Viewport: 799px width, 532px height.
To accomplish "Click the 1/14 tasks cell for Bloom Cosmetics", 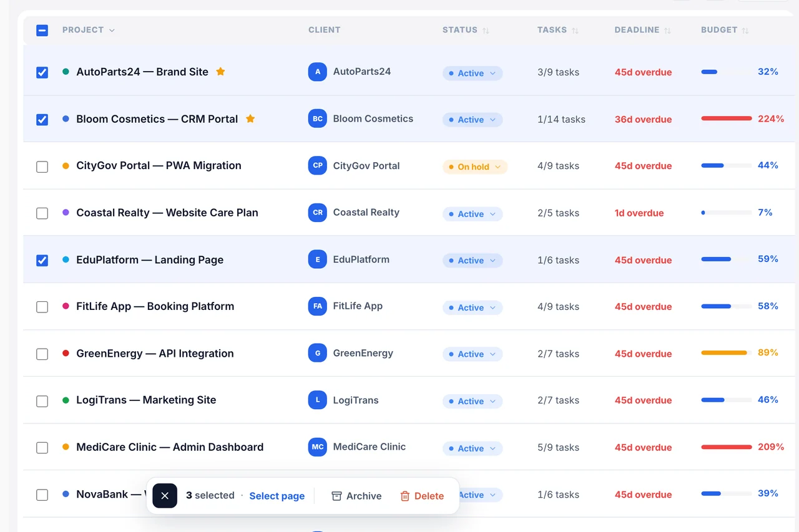I will click(x=561, y=119).
